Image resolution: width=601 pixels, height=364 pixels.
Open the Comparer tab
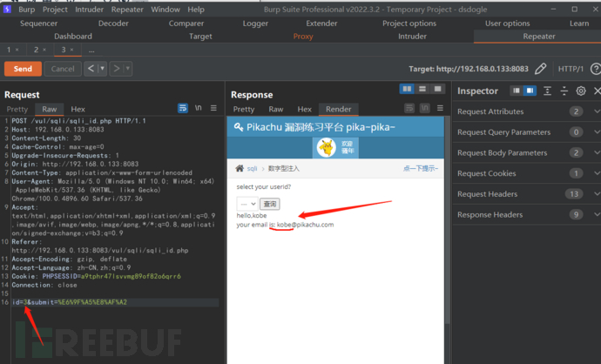[186, 24]
